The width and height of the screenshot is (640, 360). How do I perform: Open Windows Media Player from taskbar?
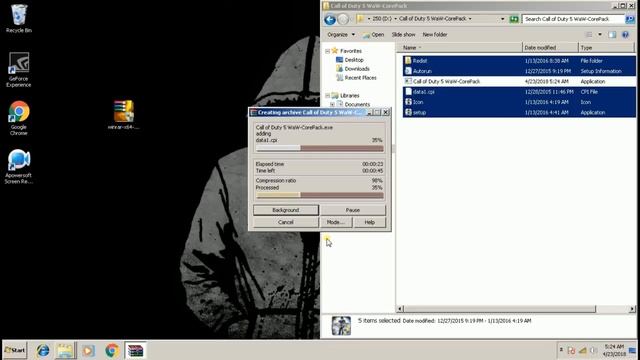coord(88,350)
